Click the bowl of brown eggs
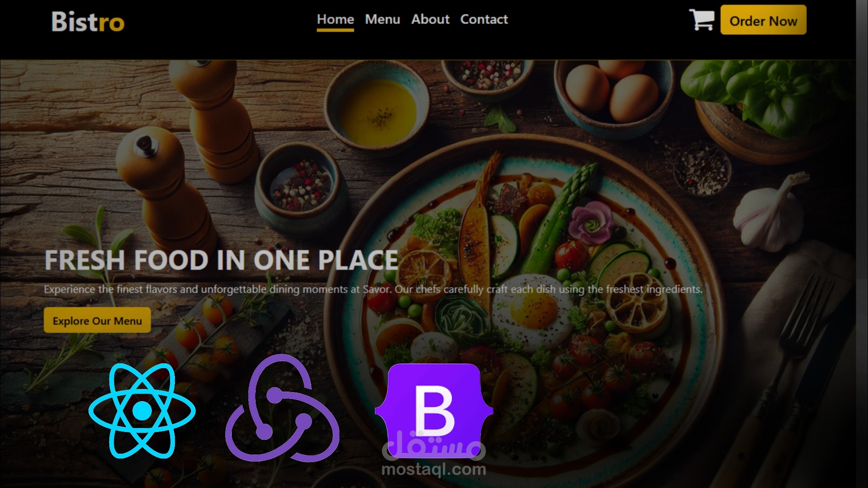The image size is (868, 488). (614, 93)
